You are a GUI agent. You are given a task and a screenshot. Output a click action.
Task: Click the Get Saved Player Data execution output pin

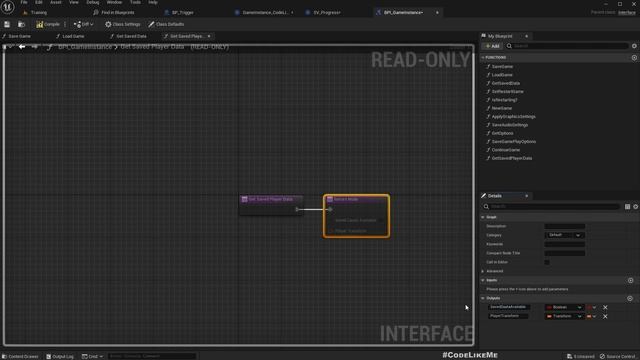[x=297, y=209]
